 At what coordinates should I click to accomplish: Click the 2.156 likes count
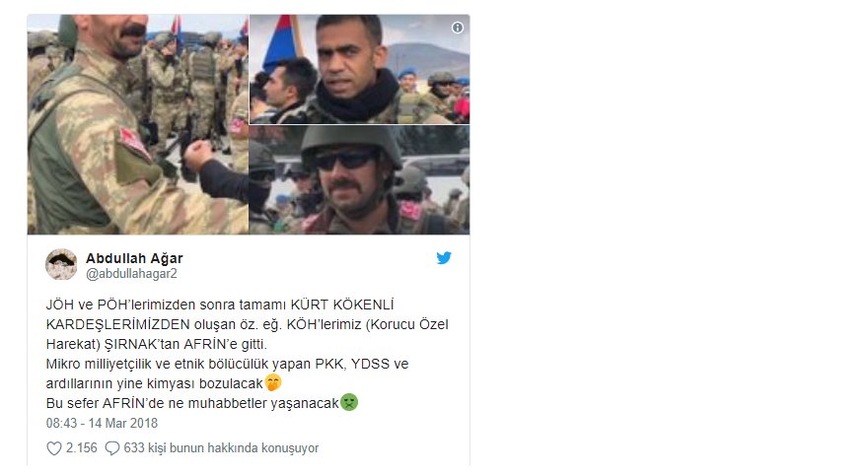[x=81, y=448]
